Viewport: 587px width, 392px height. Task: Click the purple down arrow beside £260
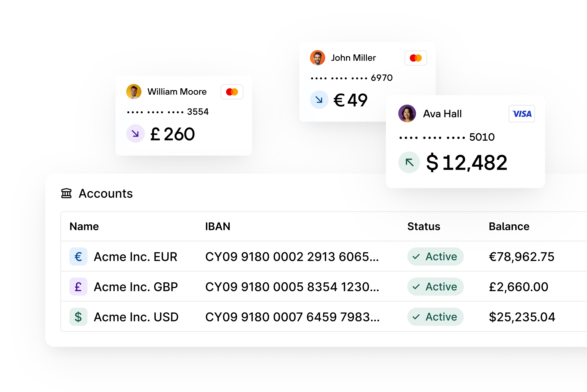point(135,134)
